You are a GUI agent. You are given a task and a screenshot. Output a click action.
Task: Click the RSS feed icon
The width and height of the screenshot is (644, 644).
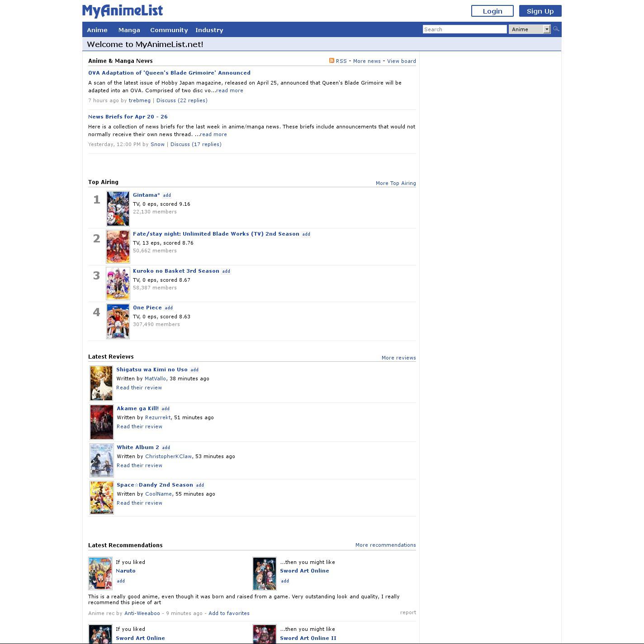[331, 61]
